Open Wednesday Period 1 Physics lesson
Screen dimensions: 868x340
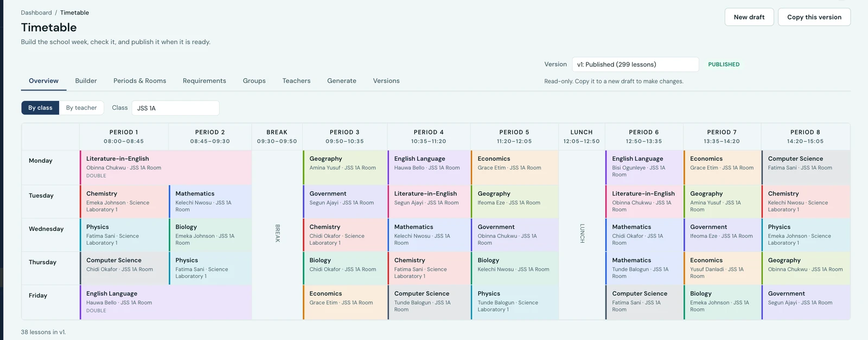pyautogui.click(x=124, y=235)
